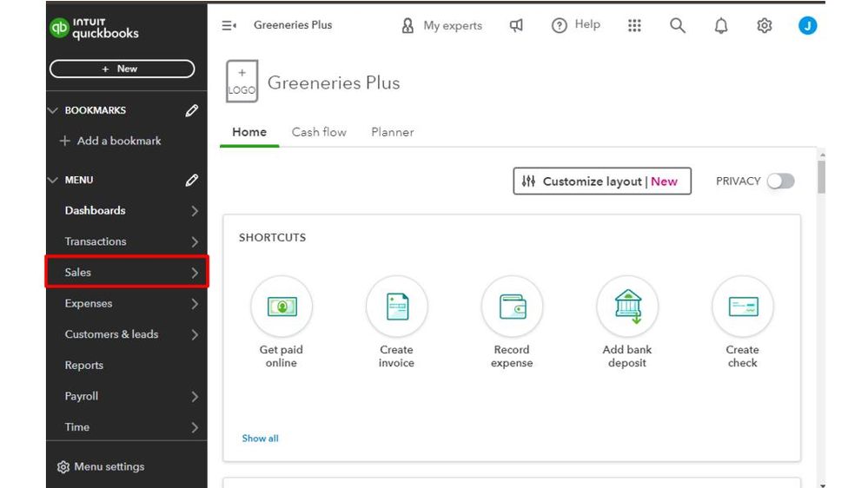868x488 pixels.
Task: Click the SHORTCUTS section heading
Action: [x=272, y=237]
